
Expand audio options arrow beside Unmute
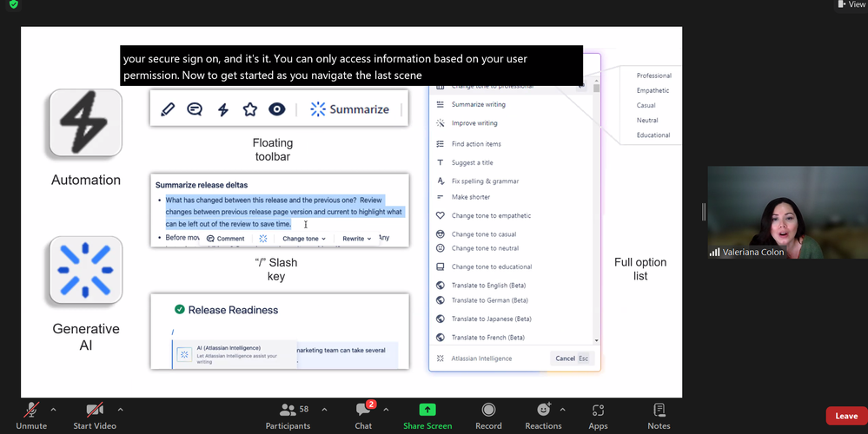53,410
